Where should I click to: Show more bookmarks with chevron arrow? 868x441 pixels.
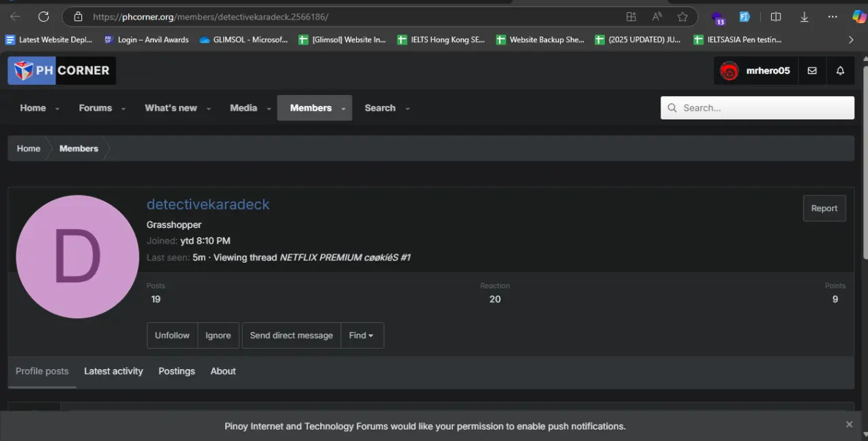(851, 40)
